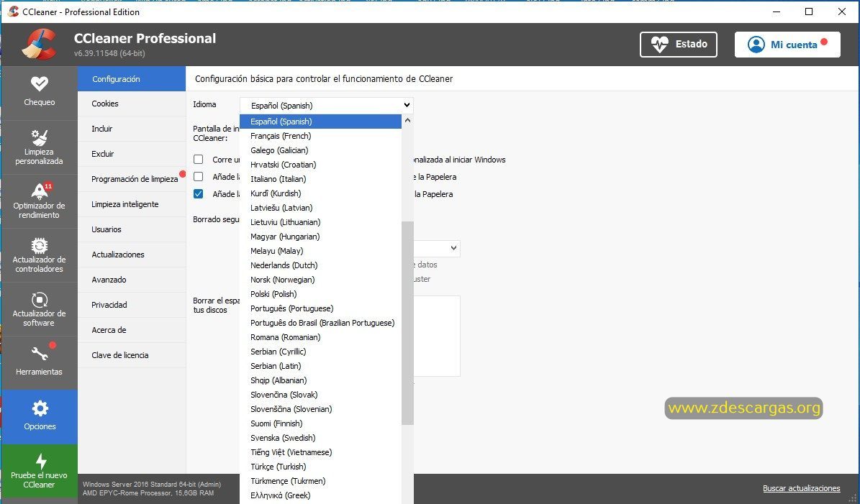This screenshot has height=504, width=860.
Task: Choose Magyar (Hungarian) language
Action: coord(321,237)
